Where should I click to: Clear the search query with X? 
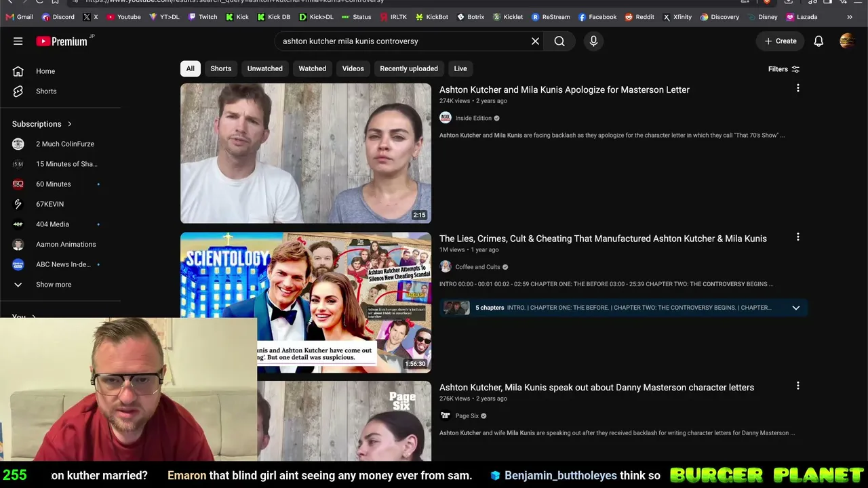(x=535, y=41)
